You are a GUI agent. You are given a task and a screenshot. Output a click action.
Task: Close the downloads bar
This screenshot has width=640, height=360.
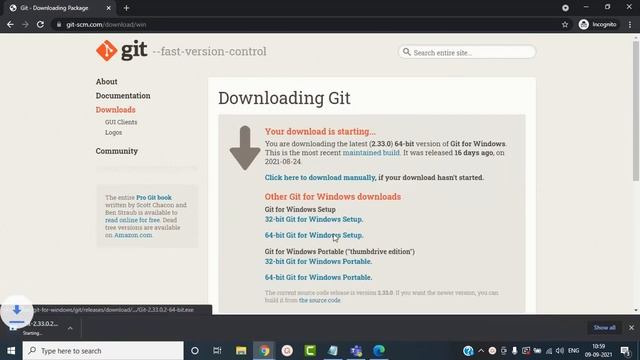631,327
